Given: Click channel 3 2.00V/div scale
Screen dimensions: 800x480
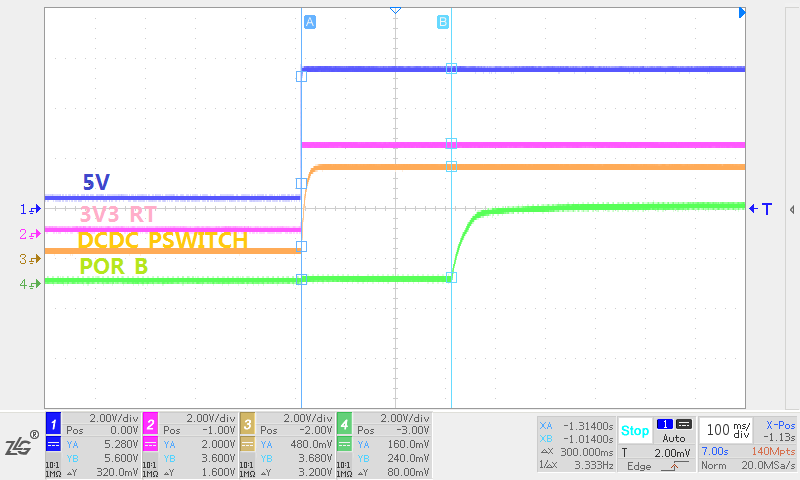Looking at the screenshot, I should (x=308, y=418).
